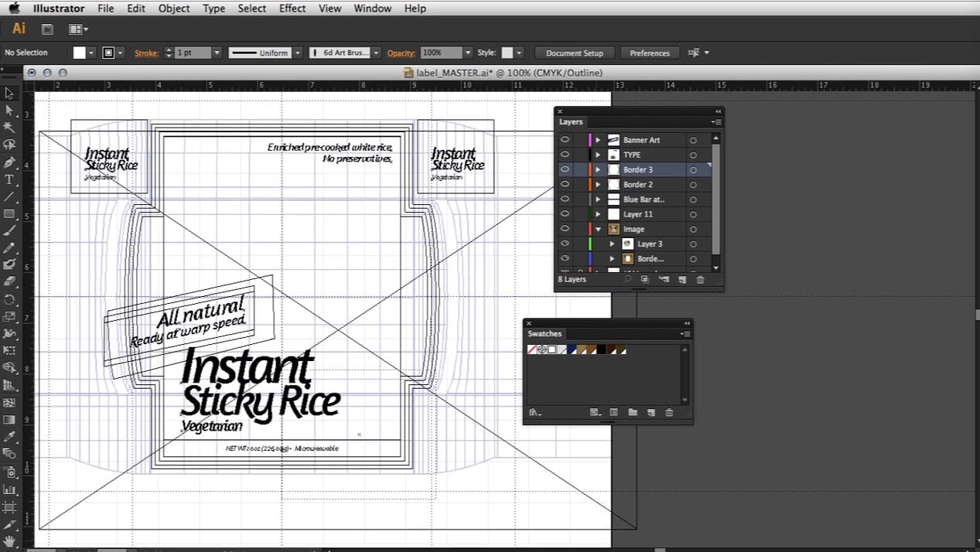Open the Object menu
Screen dimensions: 980x552
click(174, 9)
